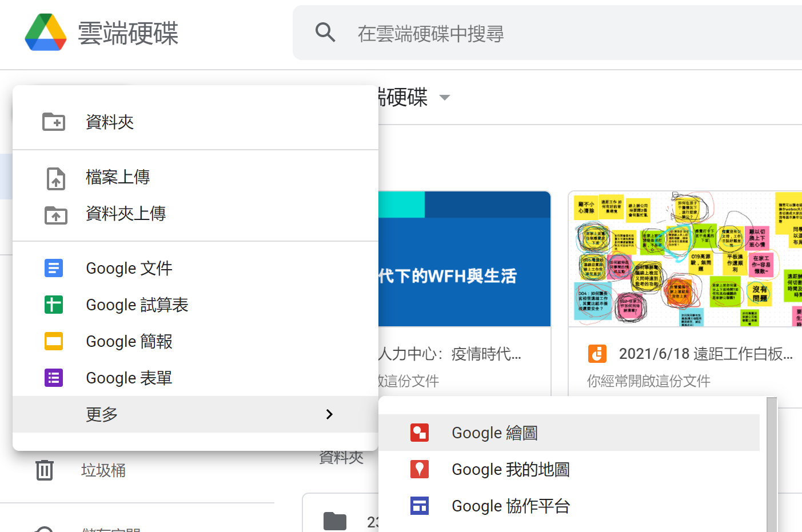Viewport: 802px width, 532px height.
Task: Click the folder upload icon
Action: pyautogui.click(x=56, y=215)
